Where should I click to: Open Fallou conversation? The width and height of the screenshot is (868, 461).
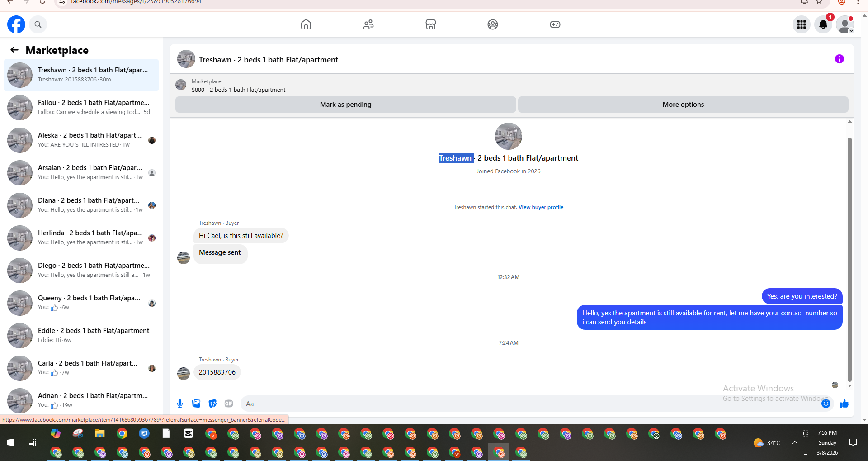[81, 107]
